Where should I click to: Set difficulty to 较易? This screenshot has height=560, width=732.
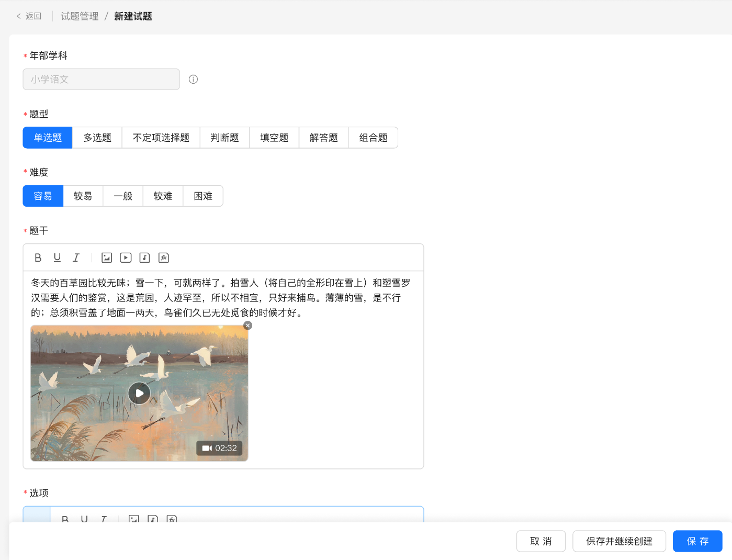coord(83,196)
